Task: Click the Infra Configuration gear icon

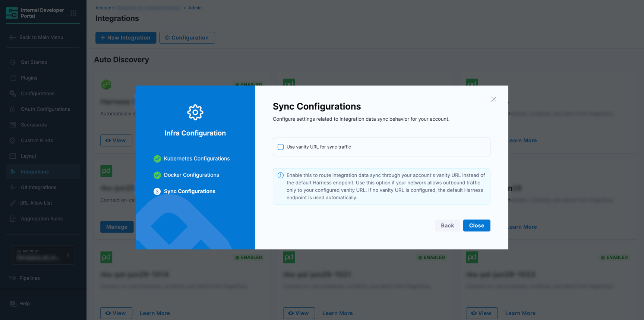Action: 195,112
